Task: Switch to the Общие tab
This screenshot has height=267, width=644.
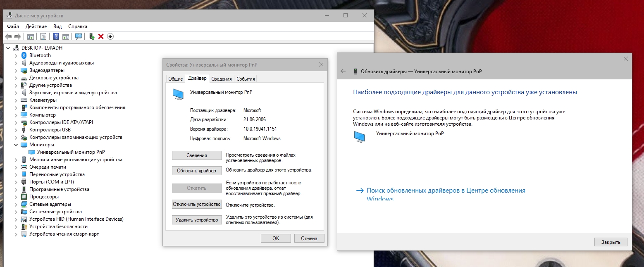Action: pos(175,79)
